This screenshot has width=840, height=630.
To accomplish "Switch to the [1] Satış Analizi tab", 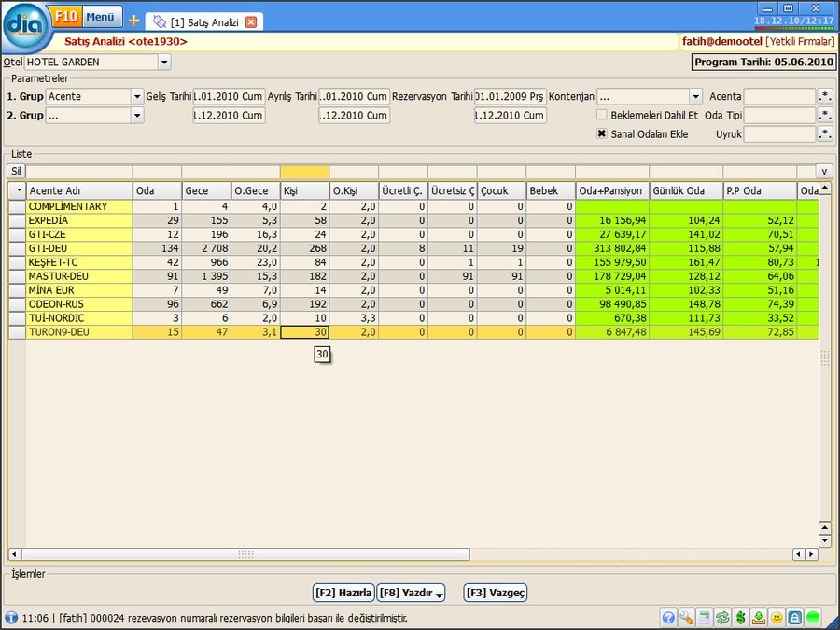I will 204,22.
